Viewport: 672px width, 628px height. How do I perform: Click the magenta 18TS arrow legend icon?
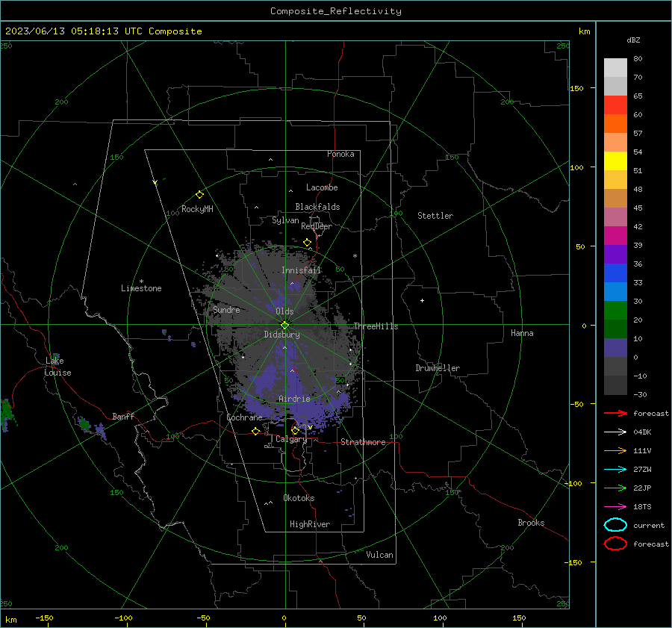coord(615,506)
